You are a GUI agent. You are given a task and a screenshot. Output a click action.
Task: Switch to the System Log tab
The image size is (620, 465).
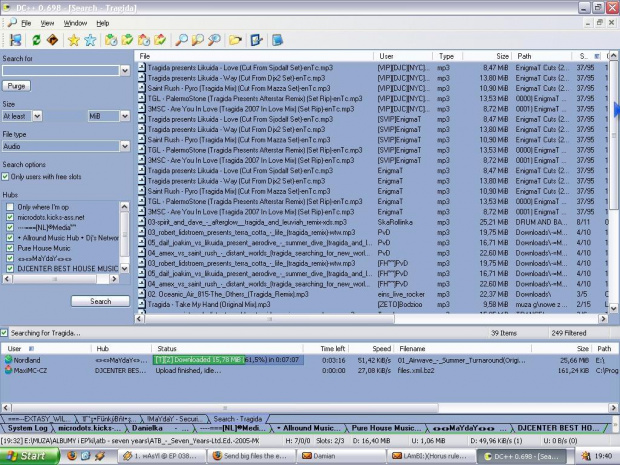(21, 429)
